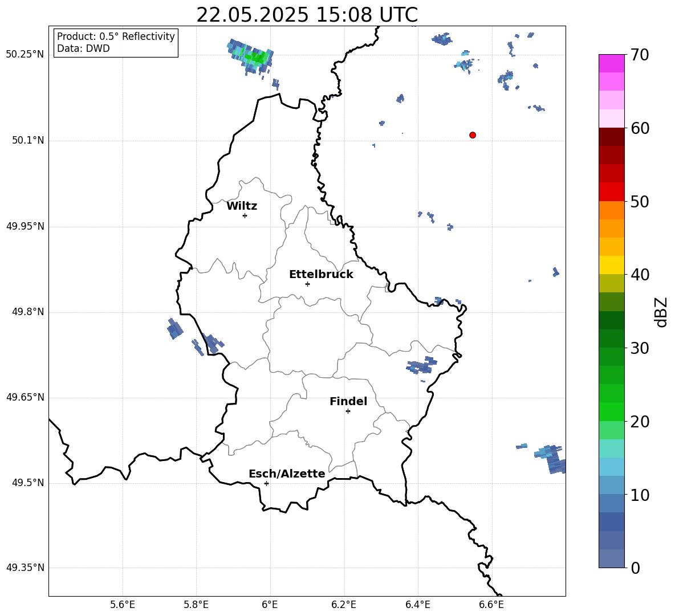Image resolution: width=675 pixels, height=616 pixels.
Task: Click the 50.1°N latitude label
Action: tap(28, 140)
